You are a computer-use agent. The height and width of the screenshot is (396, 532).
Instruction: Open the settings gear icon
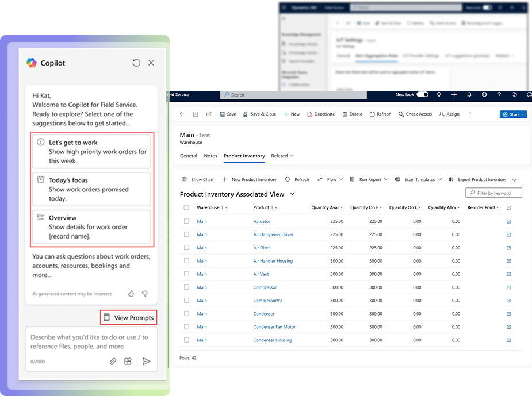pos(484,95)
